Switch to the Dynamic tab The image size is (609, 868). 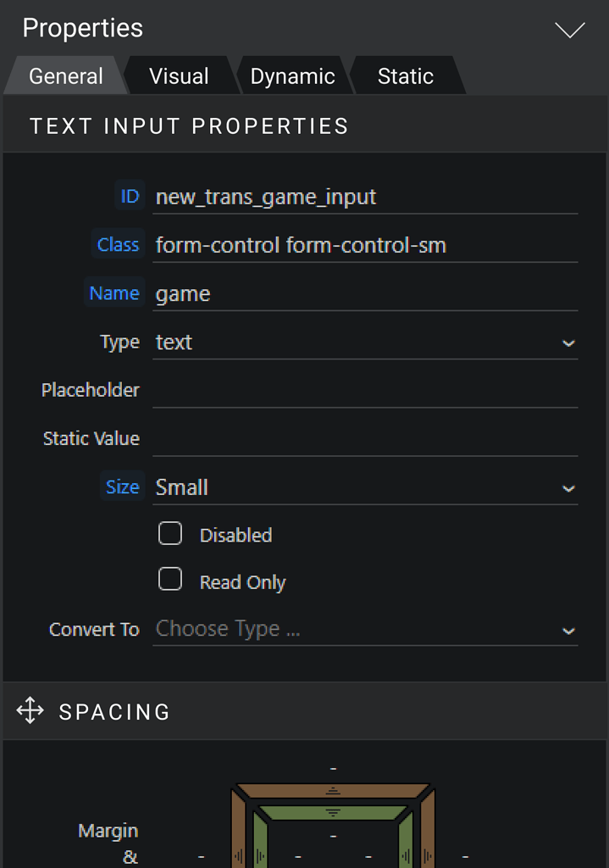[292, 75]
